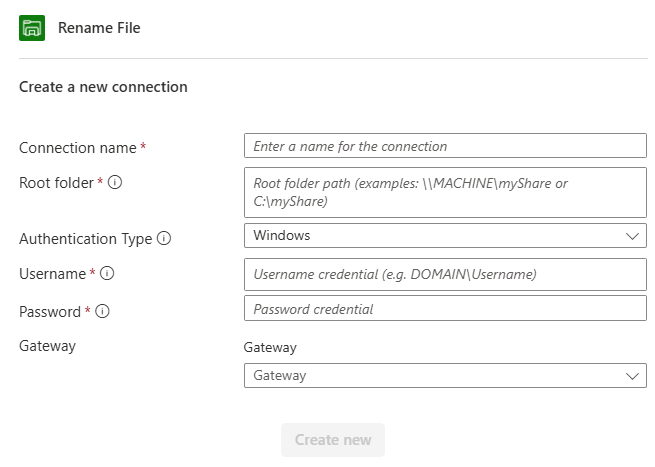Click the Authentication Type label text
The width and height of the screenshot is (655, 467).
click(x=85, y=239)
